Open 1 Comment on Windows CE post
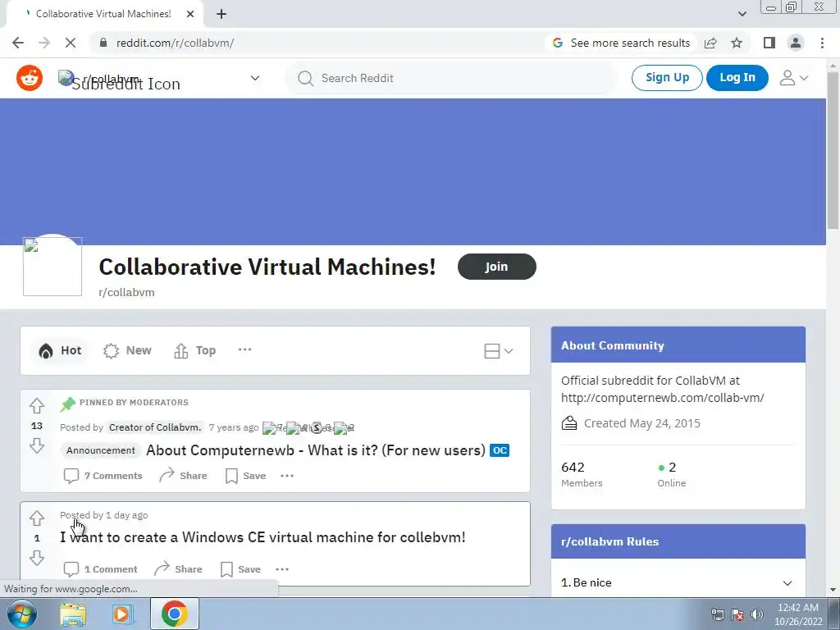 [x=100, y=569]
